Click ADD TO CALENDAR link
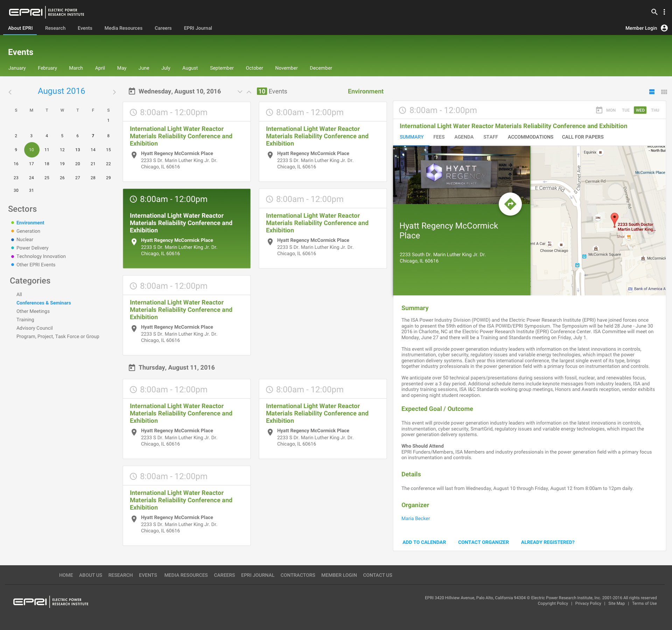 (424, 542)
